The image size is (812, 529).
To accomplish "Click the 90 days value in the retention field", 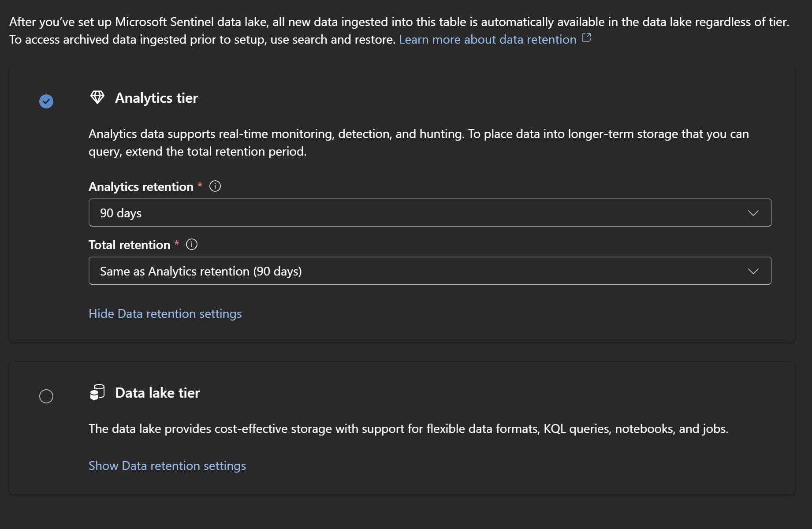I will (120, 213).
